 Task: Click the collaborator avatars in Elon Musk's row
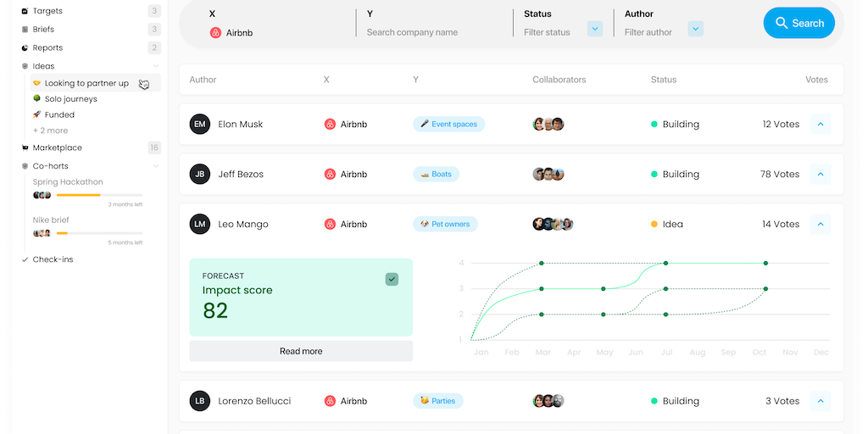pyautogui.click(x=548, y=124)
